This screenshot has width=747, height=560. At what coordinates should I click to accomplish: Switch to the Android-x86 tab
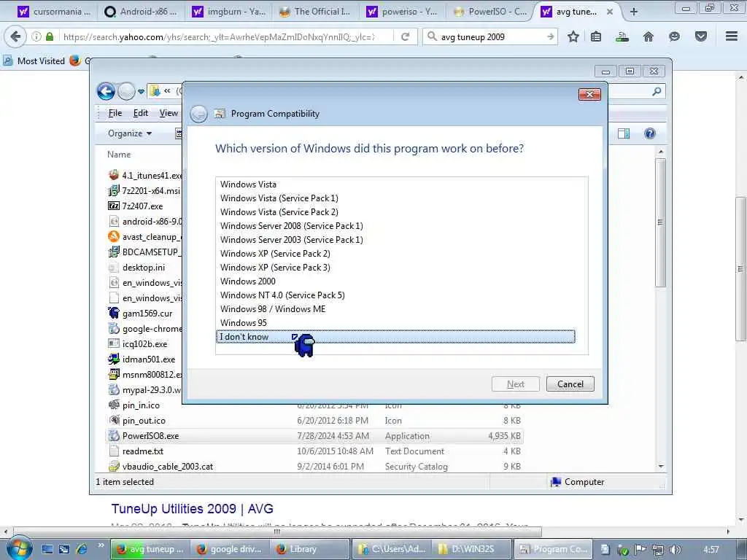(x=142, y=12)
